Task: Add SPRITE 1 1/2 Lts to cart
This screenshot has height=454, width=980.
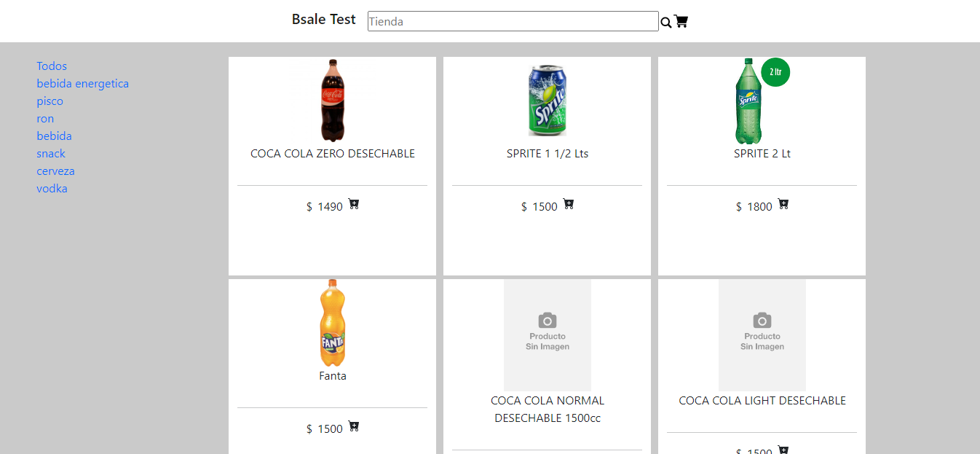Action: click(x=569, y=205)
